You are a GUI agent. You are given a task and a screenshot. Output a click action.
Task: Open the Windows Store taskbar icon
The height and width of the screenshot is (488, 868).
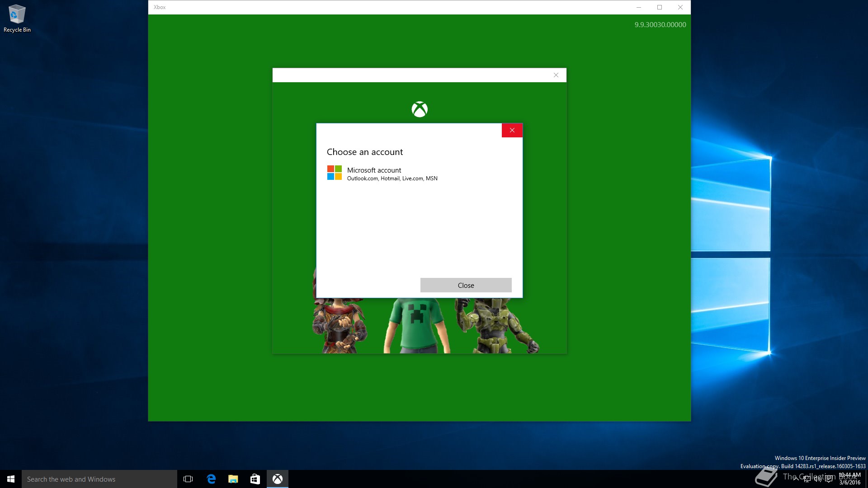(255, 479)
